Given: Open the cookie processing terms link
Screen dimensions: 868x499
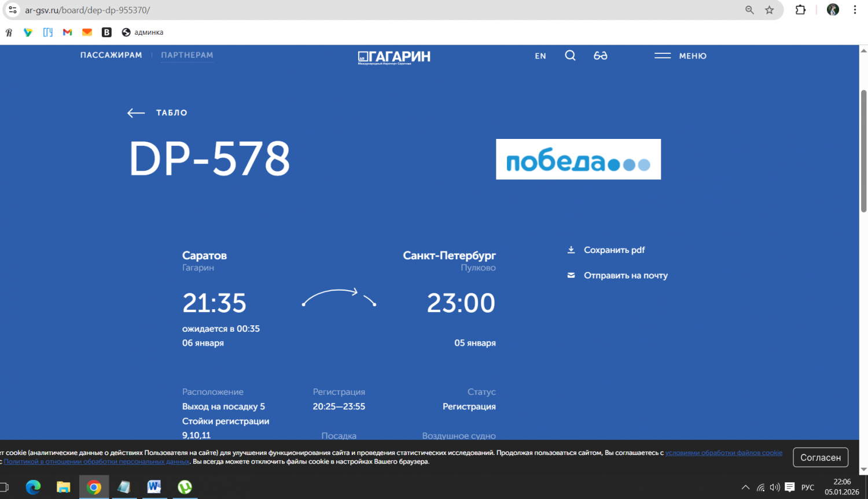Looking at the screenshot, I should tap(723, 453).
